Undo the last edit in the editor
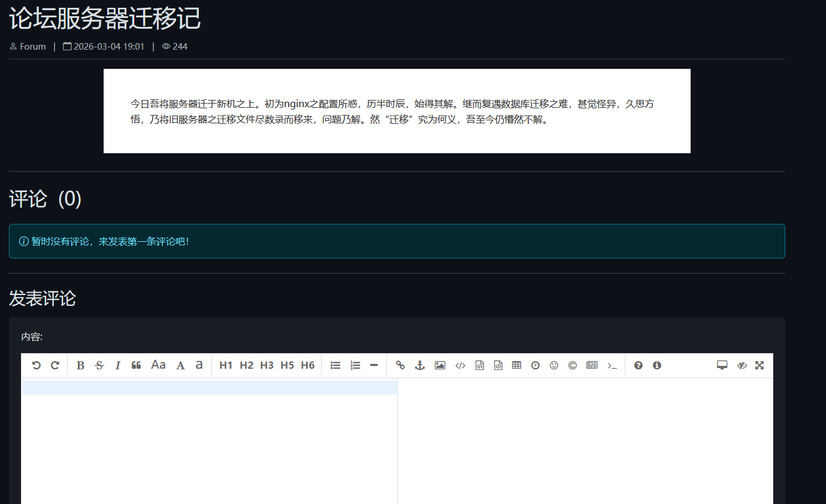 pos(37,365)
